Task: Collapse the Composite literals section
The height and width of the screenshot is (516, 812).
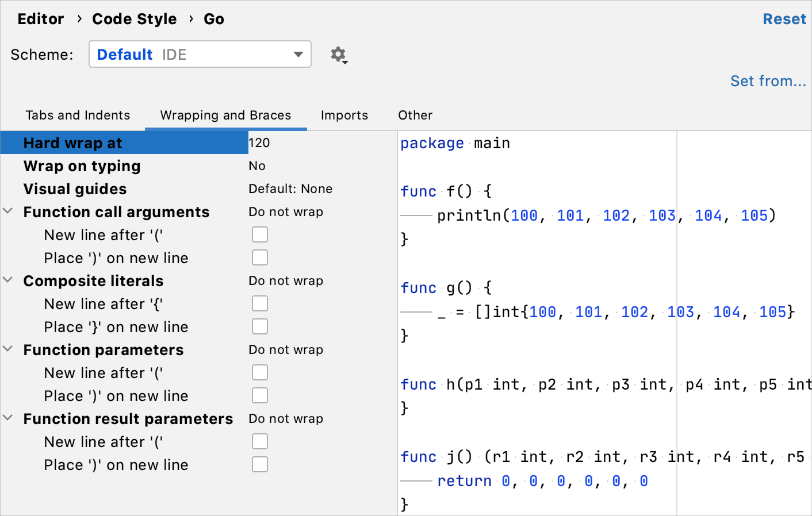Action: [8, 280]
